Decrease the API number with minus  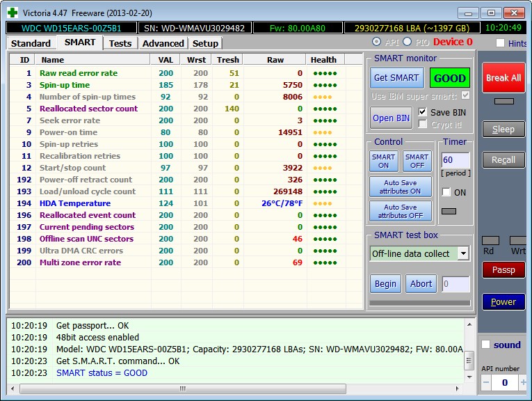click(486, 382)
